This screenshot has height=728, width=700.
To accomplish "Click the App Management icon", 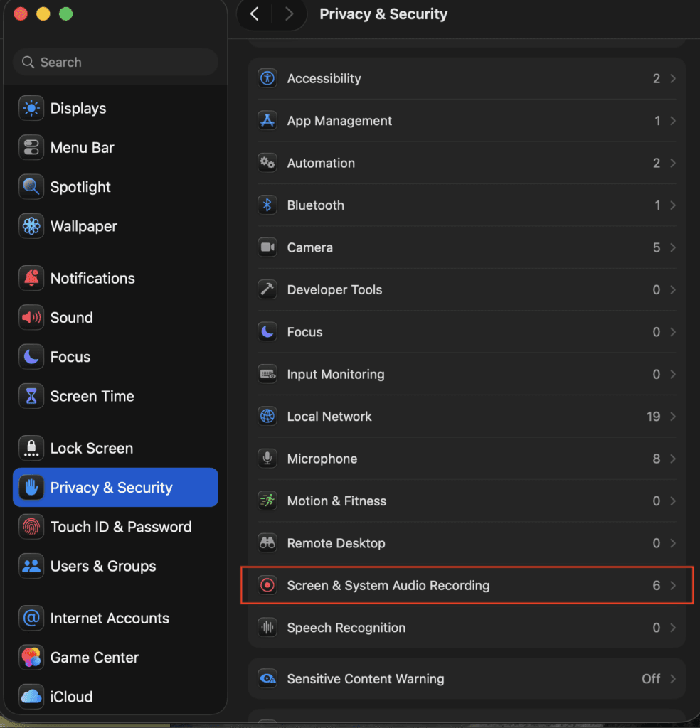I will click(267, 121).
